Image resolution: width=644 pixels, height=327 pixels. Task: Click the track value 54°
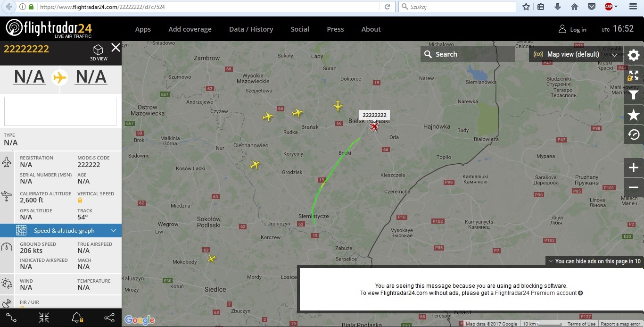83,217
